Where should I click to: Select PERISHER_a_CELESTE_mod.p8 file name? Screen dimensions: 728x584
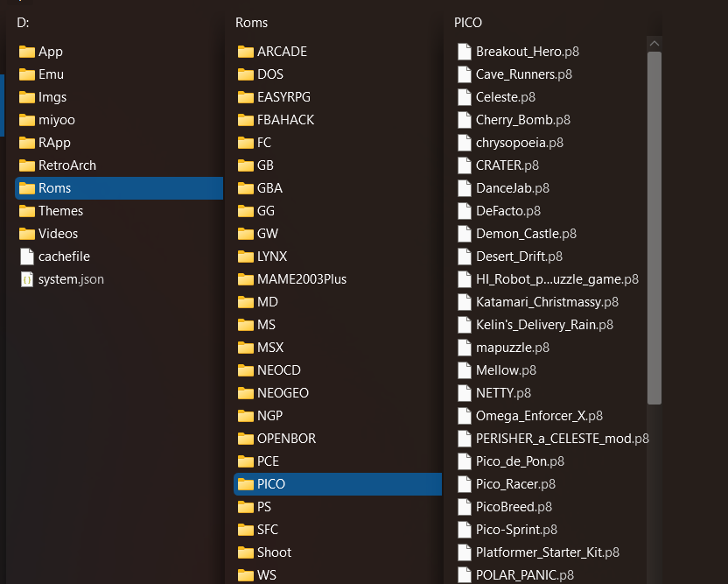563,439
